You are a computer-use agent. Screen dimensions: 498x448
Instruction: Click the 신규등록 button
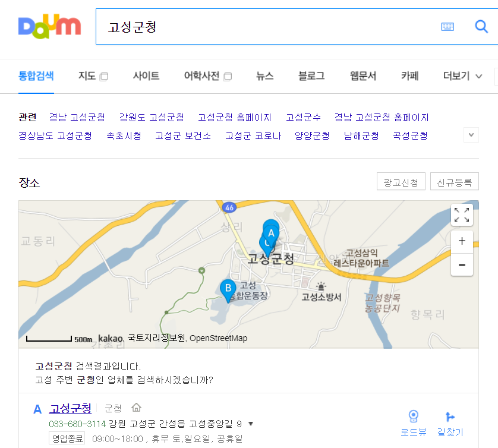pos(455,182)
